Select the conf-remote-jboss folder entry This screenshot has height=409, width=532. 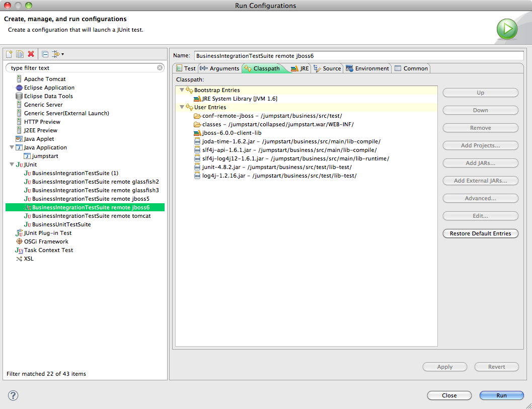[x=268, y=116]
